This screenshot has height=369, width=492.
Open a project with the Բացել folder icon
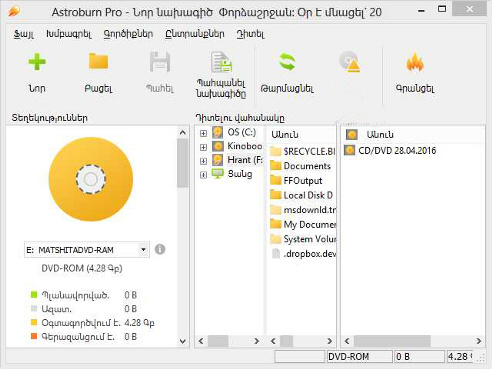98,61
